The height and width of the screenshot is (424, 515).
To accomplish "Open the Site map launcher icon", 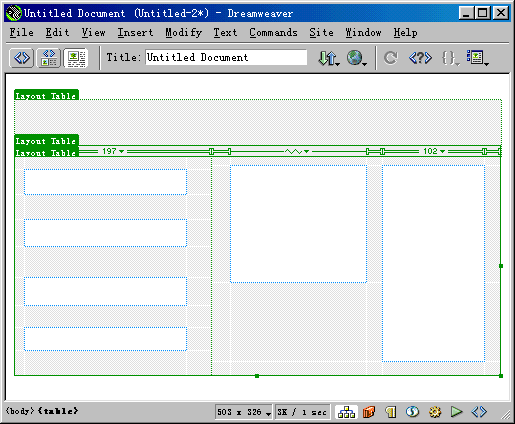I will (x=346, y=412).
